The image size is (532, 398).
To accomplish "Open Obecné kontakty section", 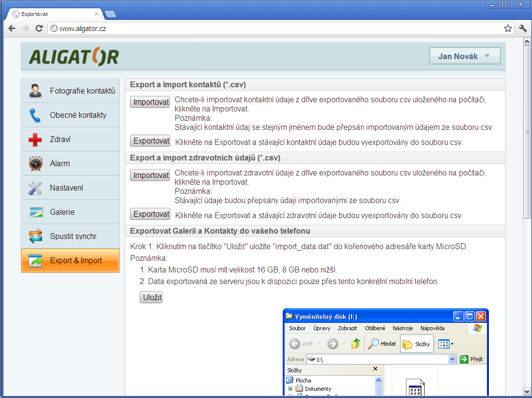I will click(x=70, y=115).
